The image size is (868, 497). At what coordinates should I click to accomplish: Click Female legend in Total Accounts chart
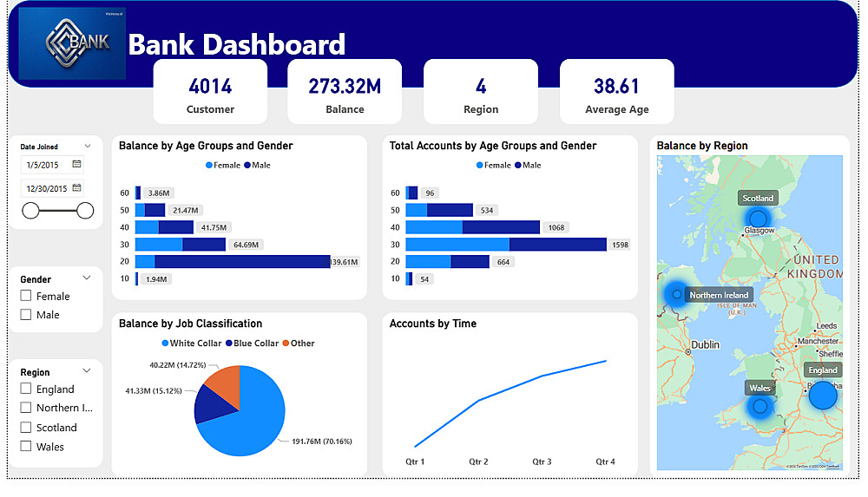(494, 165)
